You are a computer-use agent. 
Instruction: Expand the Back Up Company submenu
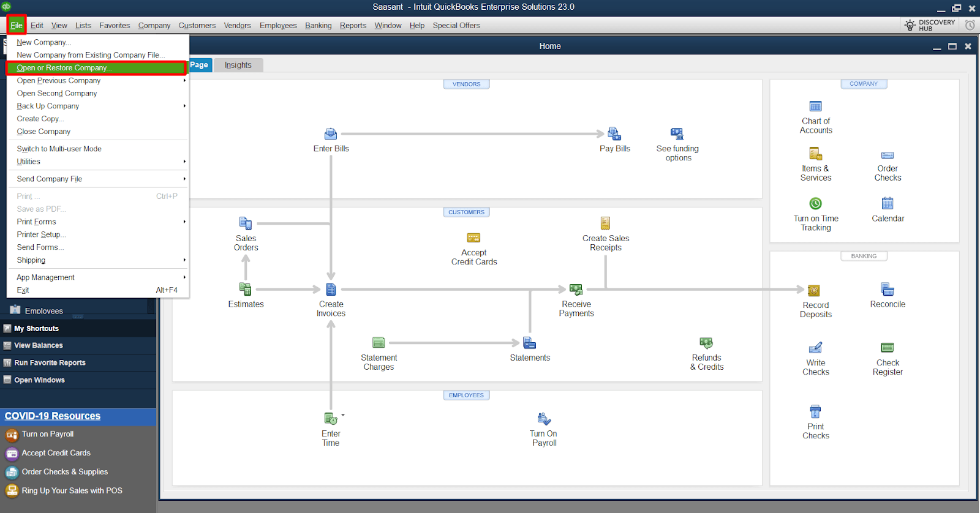pos(184,106)
